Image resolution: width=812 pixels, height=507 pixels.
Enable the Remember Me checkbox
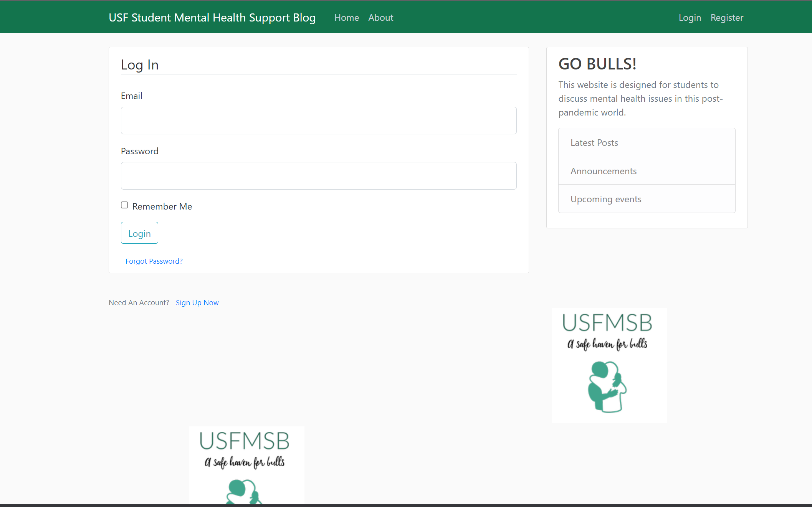[x=124, y=205]
